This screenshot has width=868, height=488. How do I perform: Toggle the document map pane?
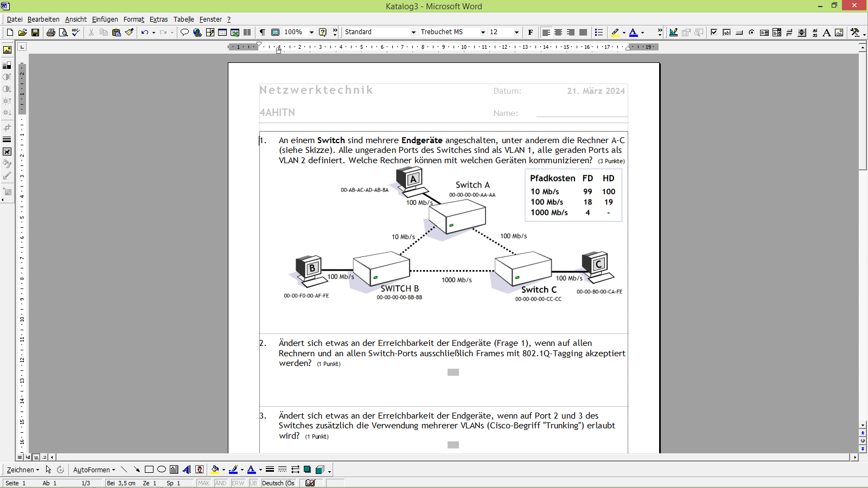pos(275,33)
